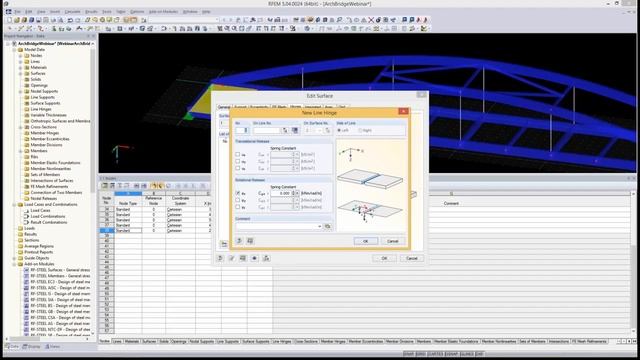
Task: Pick line graphically in New Line Hinge
Action: (x=286, y=130)
